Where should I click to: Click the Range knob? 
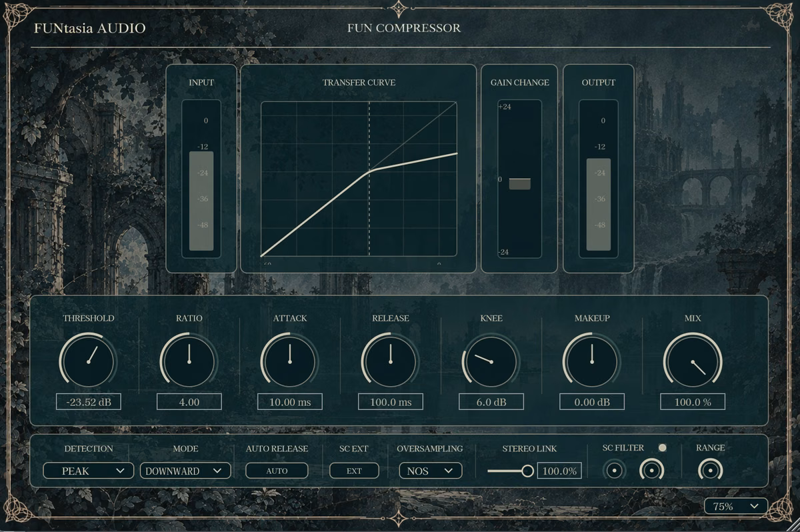pyautogui.click(x=710, y=471)
